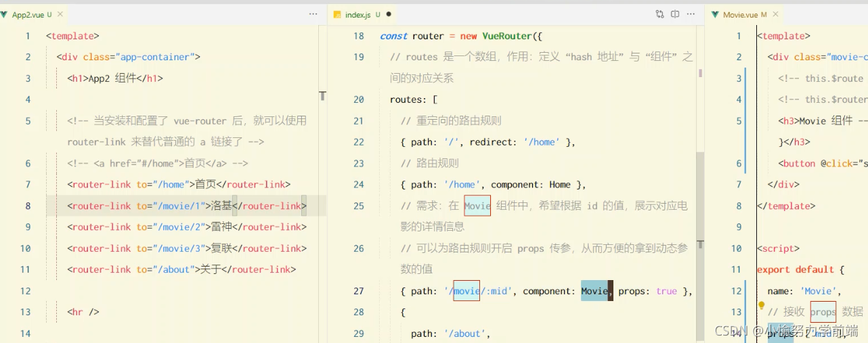Click the 'routes: [' line in index.js
868x343 pixels.
(x=414, y=99)
